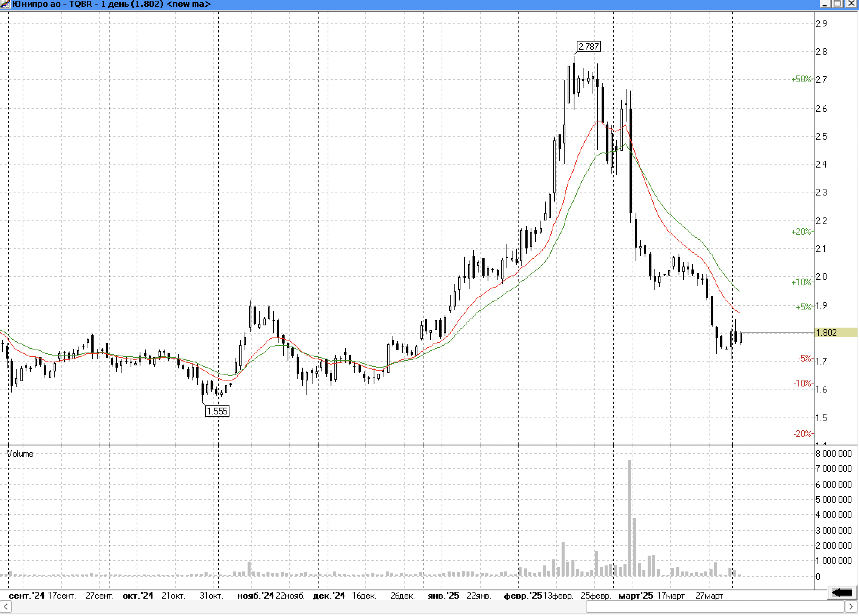
Task: Click the 8 000 000 volume axis label
Action: tap(833, 454)
